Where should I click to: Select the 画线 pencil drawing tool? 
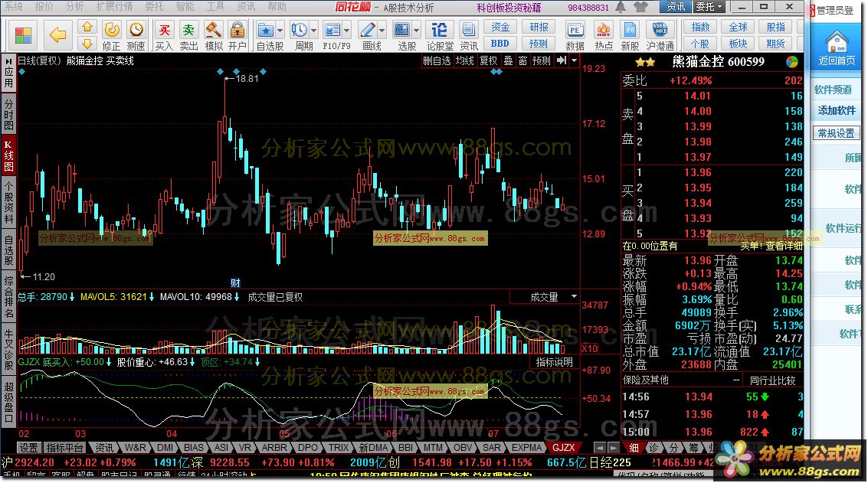pyautogui.click(x=367, y=30)
